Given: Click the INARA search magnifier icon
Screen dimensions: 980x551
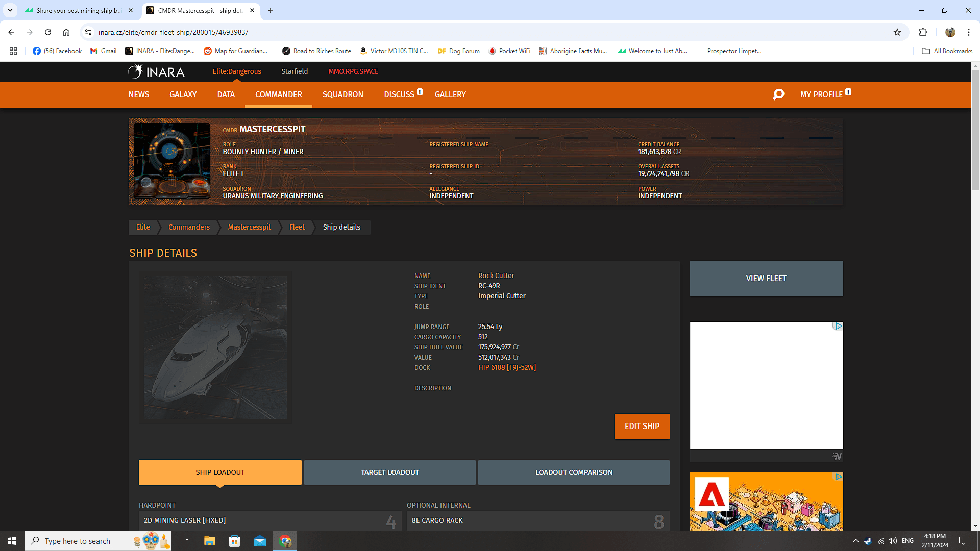Looking at the screenshot, I should (778, 94).
